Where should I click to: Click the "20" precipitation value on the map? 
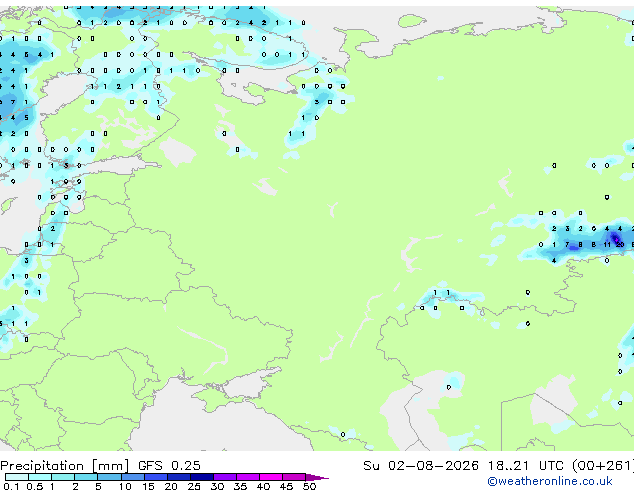pos(620,245)
